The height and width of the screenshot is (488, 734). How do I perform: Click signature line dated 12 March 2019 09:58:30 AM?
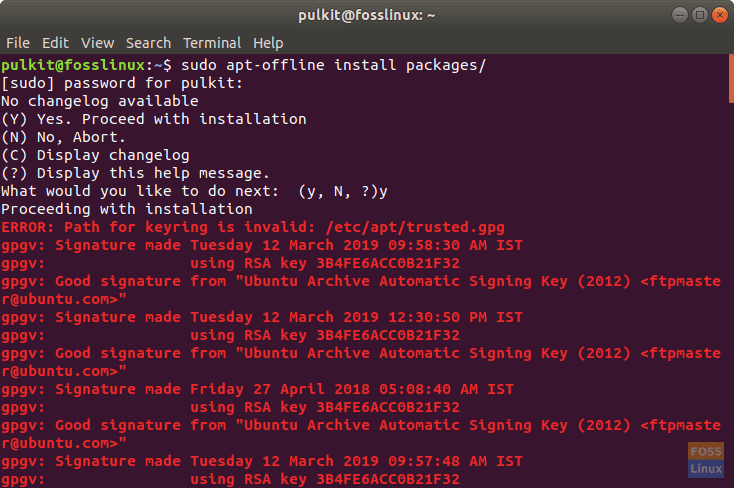[262, 245]
